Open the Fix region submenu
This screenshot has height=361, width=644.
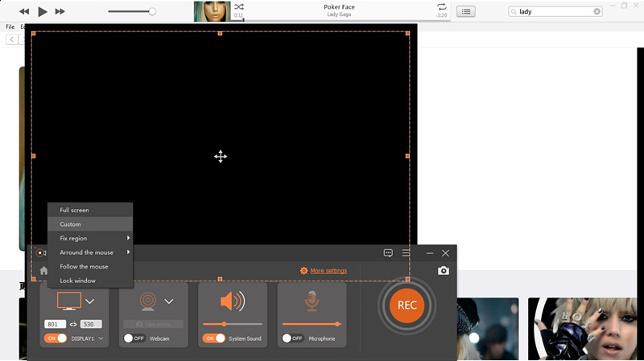click(x=90, y=238)
